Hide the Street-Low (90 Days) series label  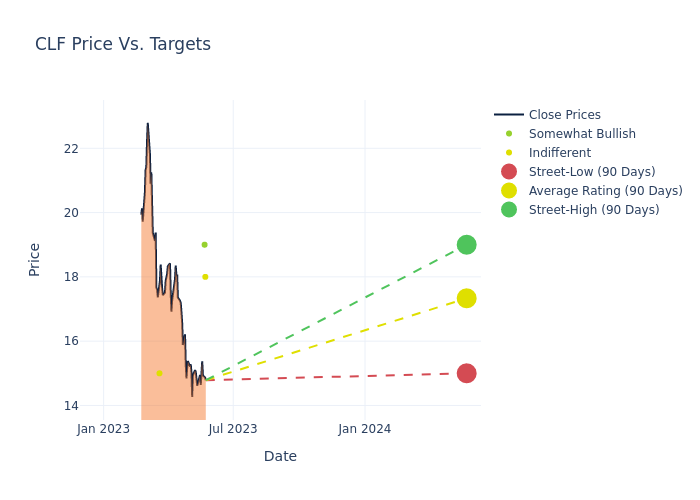(592, 172)
